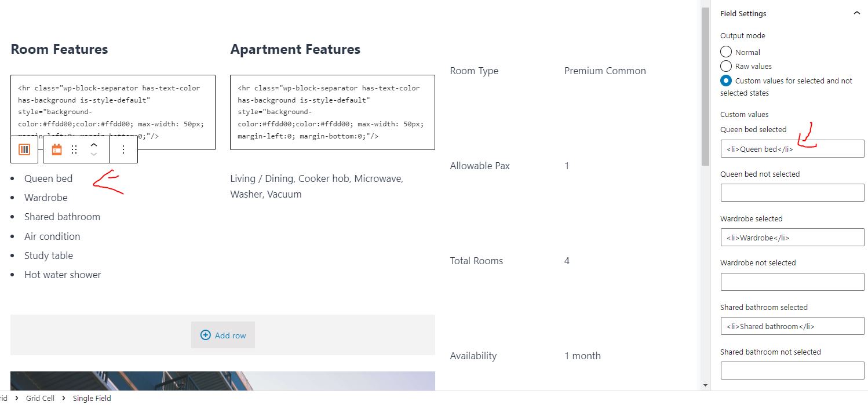The image size is (868, 405).
Task: Click scrollbar down arrow in the sidebar
Action: 705,385
